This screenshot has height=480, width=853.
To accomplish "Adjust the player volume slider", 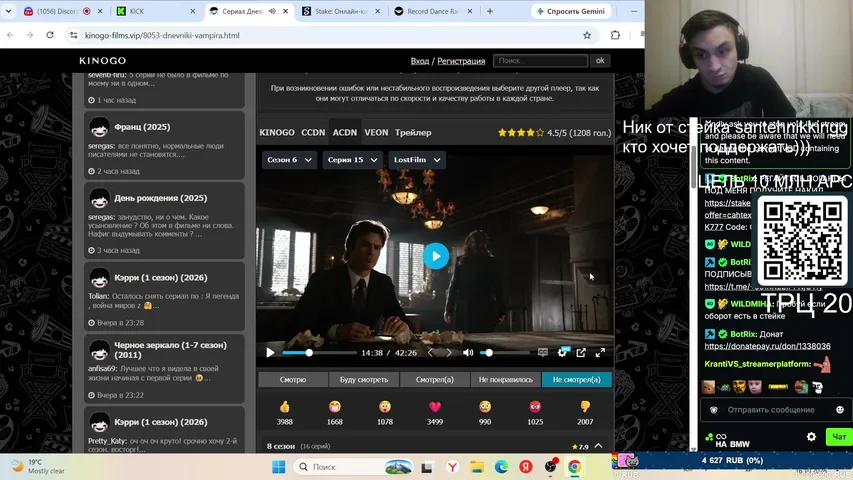I will pos(504,353).
